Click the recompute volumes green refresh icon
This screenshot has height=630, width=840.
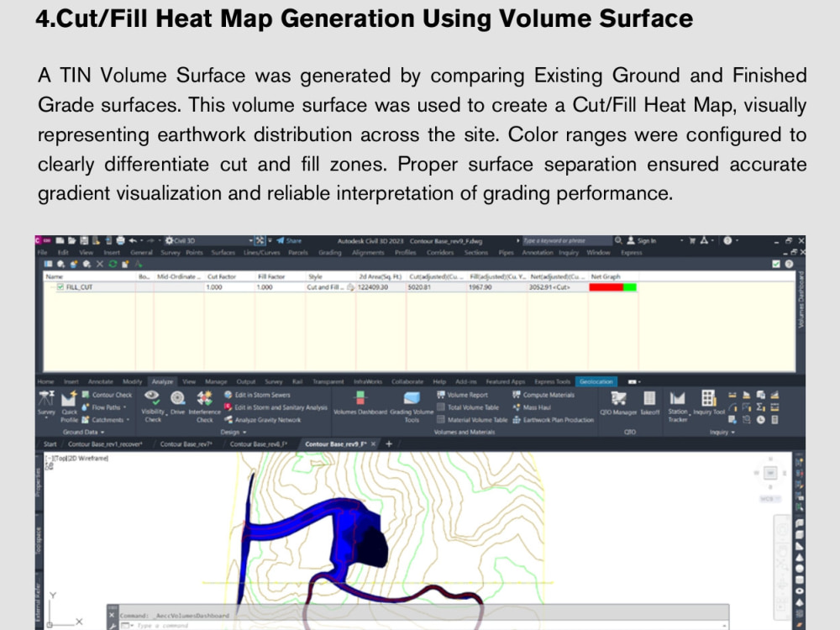pyautogui.click(x=113, y=264)
